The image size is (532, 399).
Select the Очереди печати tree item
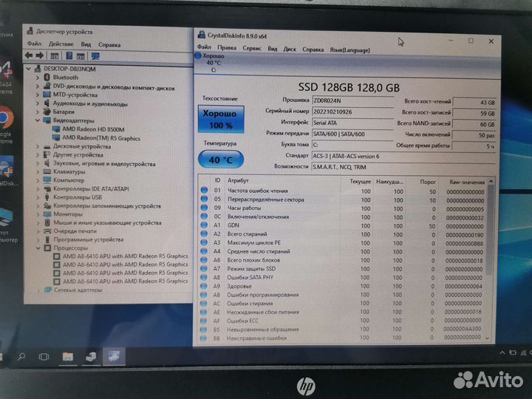pos(75,231)
